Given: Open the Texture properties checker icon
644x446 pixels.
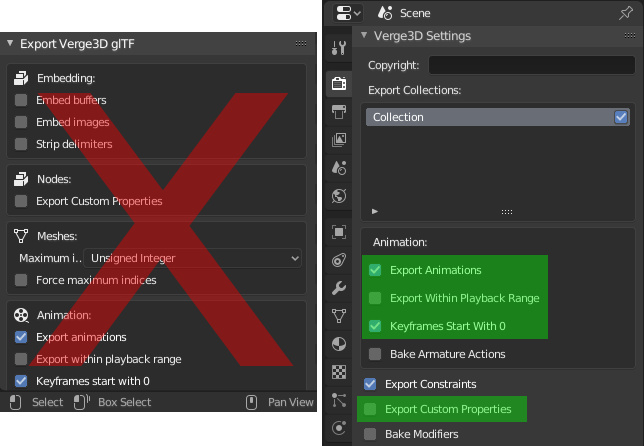Looking at the screenshot, I should 339,372.
